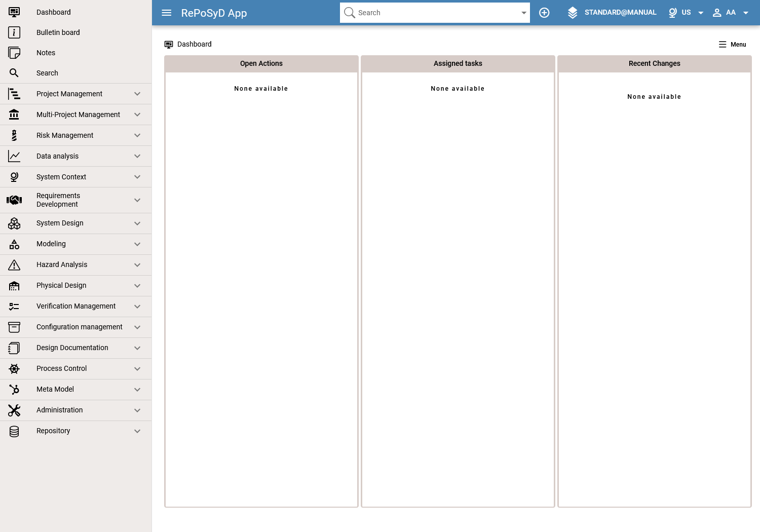Screen dimensions: 760x532
Task: Click the Dashboard breadcrumb title
Action: coord(195,45)
